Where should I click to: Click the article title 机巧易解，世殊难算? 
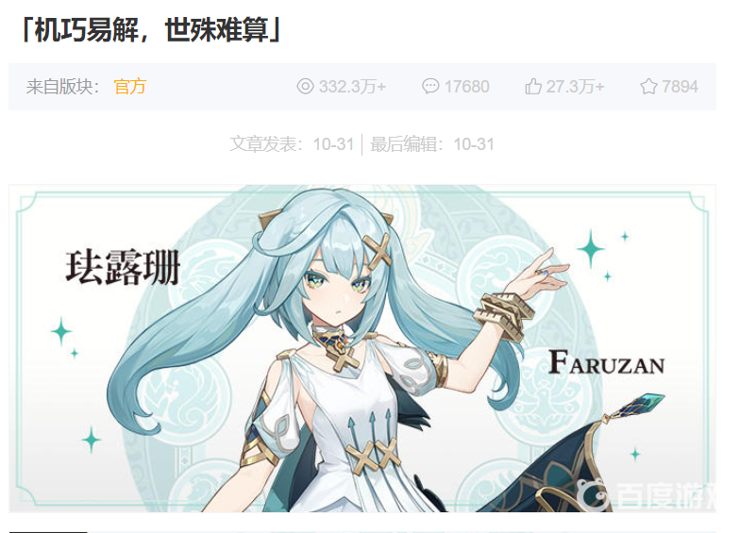tap(151, 30)
